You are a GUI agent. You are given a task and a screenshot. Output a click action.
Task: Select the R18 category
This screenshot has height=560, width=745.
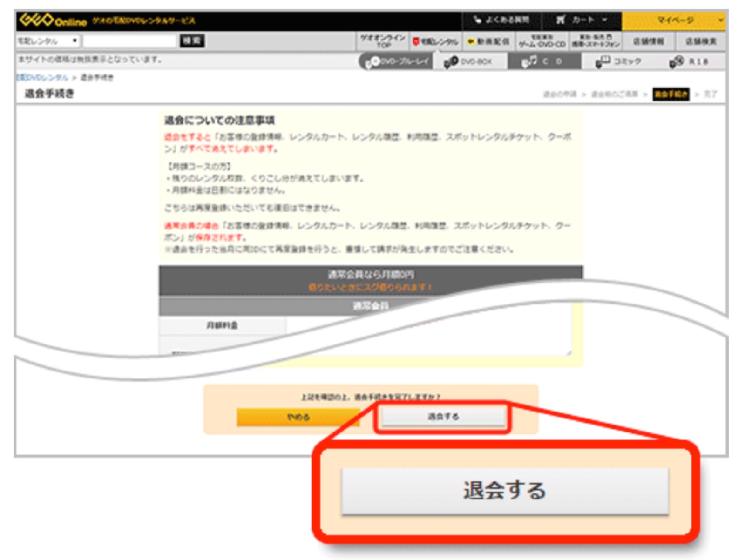tap(690, 61)
